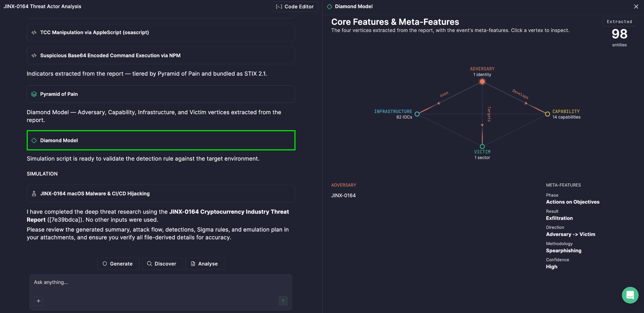
Task: Click the Generate button
Action: pos(118,264)
